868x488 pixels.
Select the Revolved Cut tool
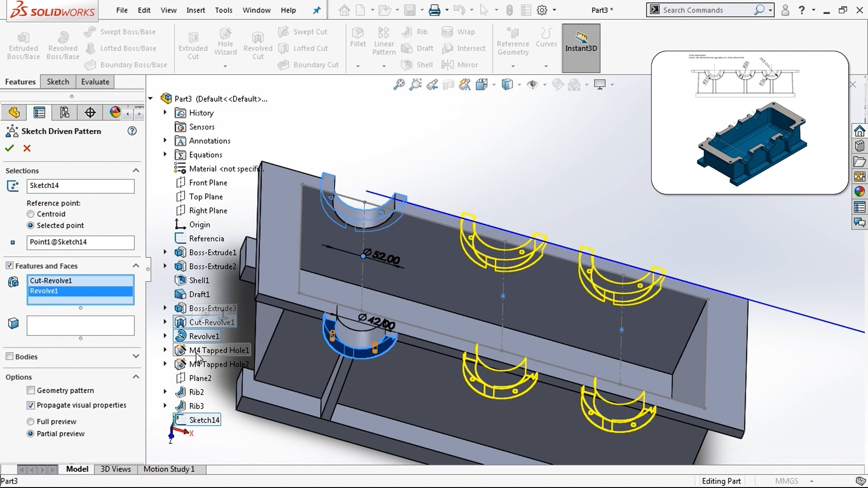(257, 43)
